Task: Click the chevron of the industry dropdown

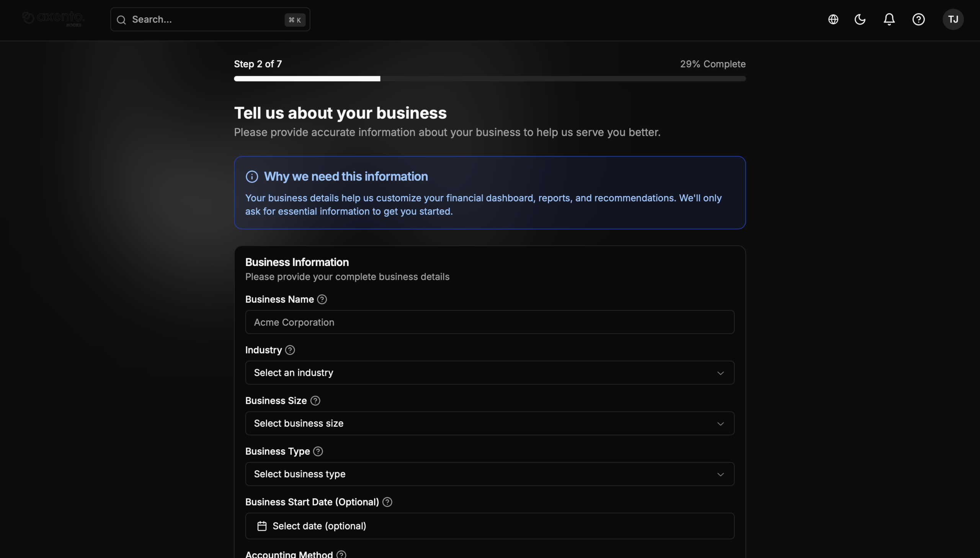Action: 720,373
